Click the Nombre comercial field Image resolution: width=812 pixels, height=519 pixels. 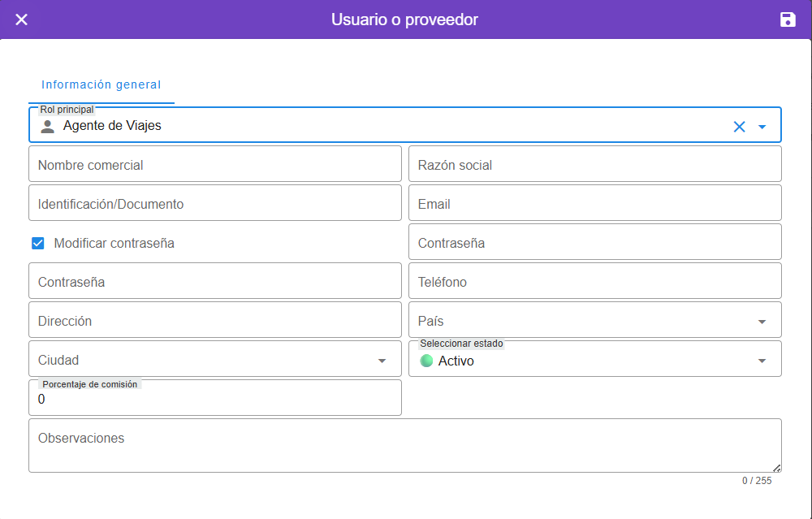pyautogui.click(x=215, y=165)
